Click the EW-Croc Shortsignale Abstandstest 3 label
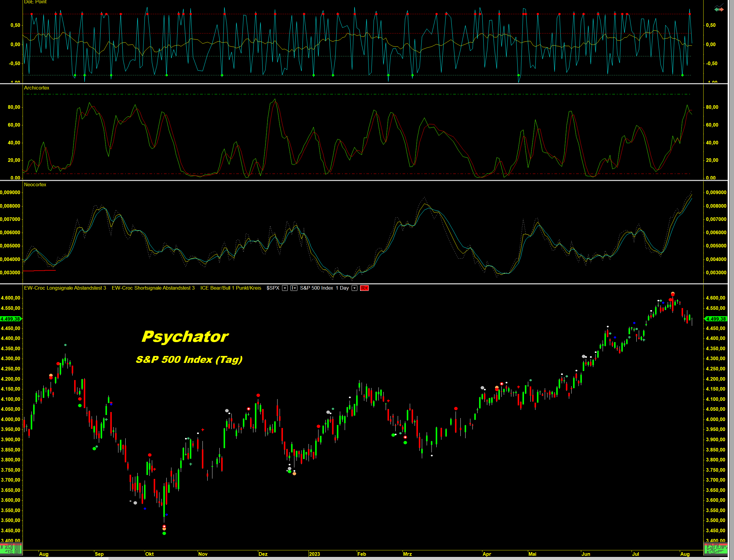Viewport: 734px width, 560px height. click(x=153, y=288)
